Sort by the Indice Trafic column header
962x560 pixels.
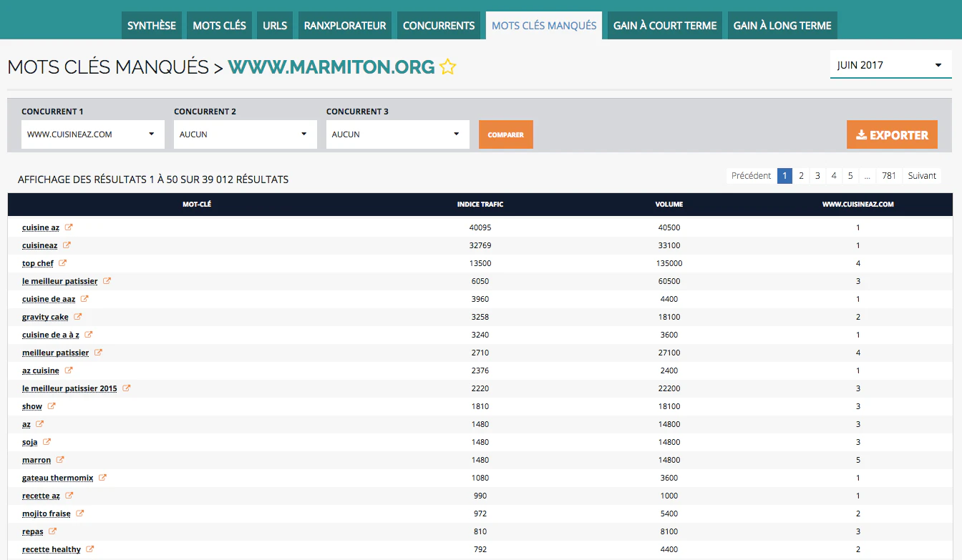pos(480,205)
